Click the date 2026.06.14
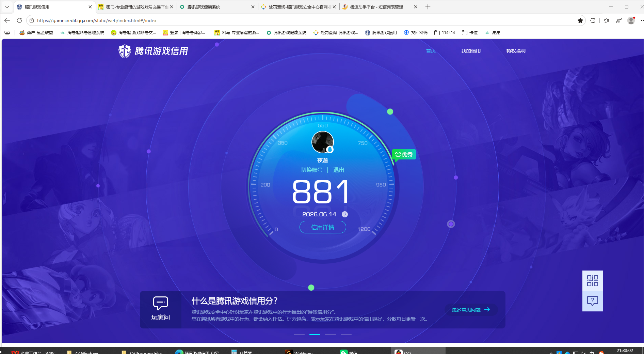Viewport: 644px width, 354px height. [x=319, y=214]
